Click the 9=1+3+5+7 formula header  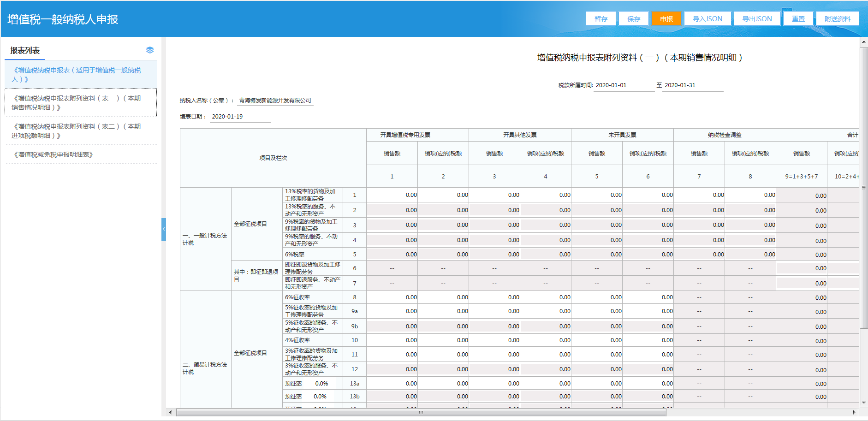point(802,177)
